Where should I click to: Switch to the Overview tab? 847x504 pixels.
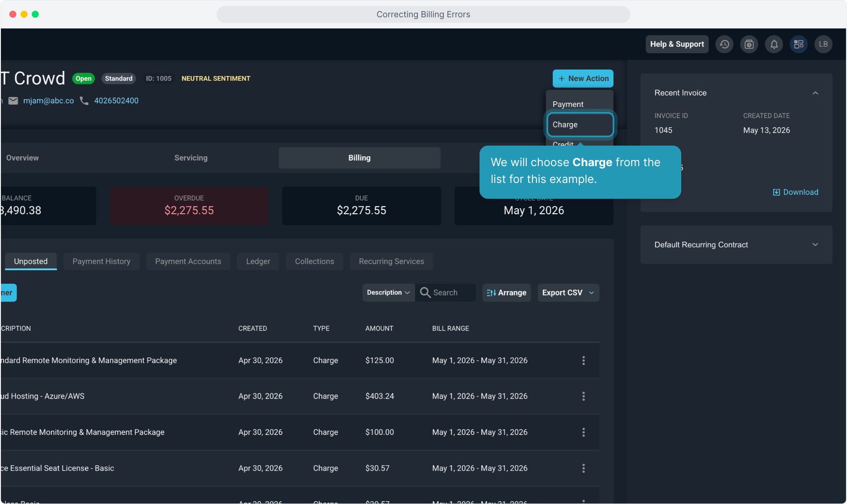[22, 158]
